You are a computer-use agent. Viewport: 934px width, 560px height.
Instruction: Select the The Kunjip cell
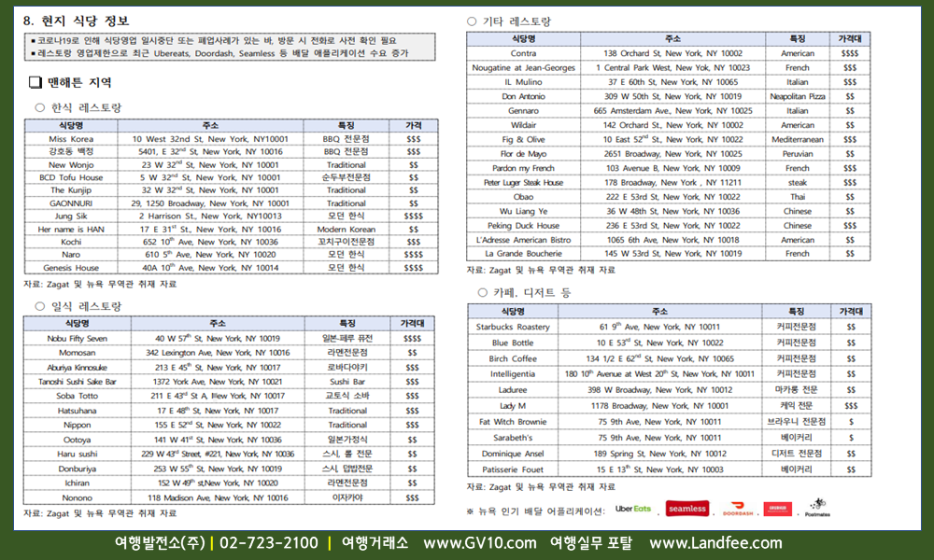(x=71, y=190)
